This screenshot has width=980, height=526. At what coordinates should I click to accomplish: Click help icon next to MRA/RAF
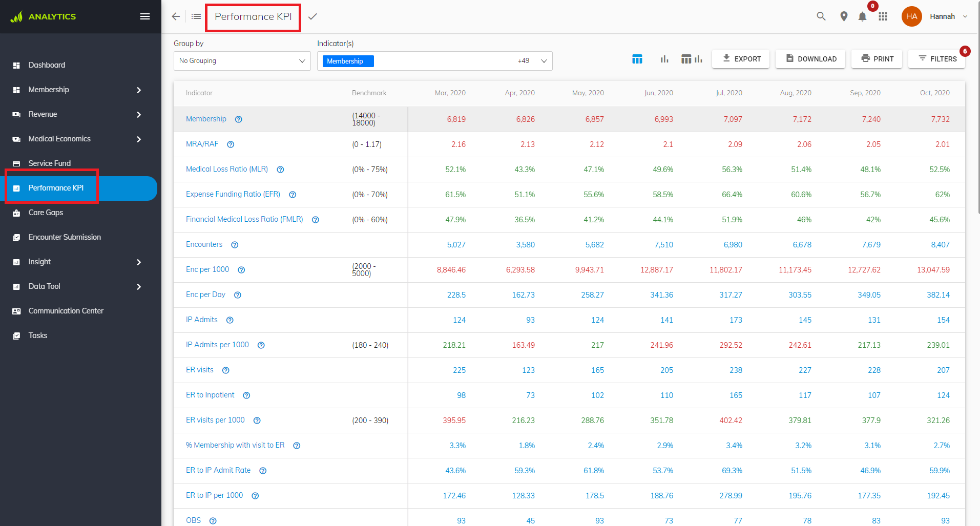click(x=231, y=144)
